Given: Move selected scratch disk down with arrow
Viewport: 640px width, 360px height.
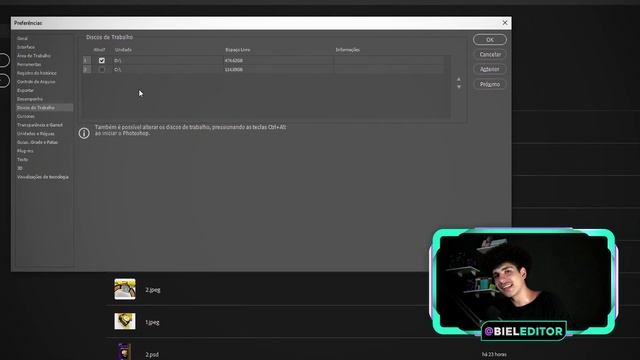Looking at the screenshot, I should pos(459,87).
